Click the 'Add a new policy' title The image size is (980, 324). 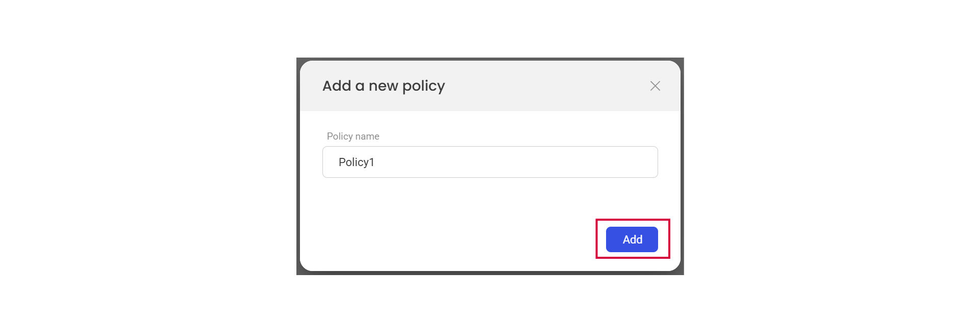pos(383,86)
